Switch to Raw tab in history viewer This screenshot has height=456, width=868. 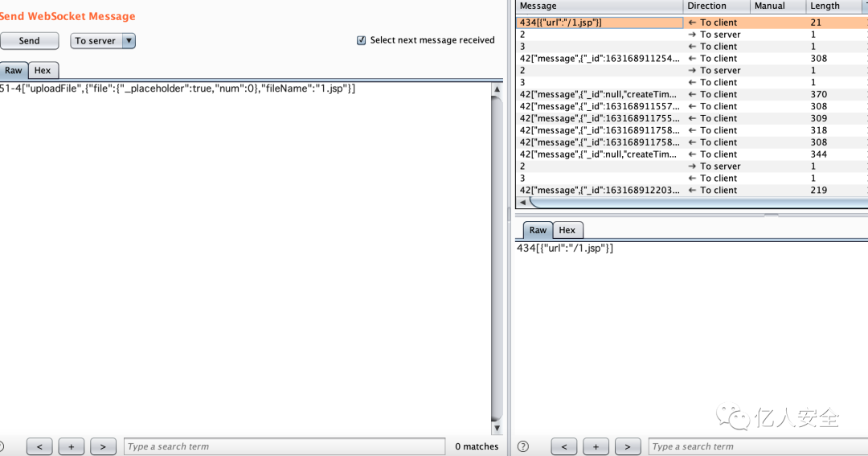[x=538, y=230]
